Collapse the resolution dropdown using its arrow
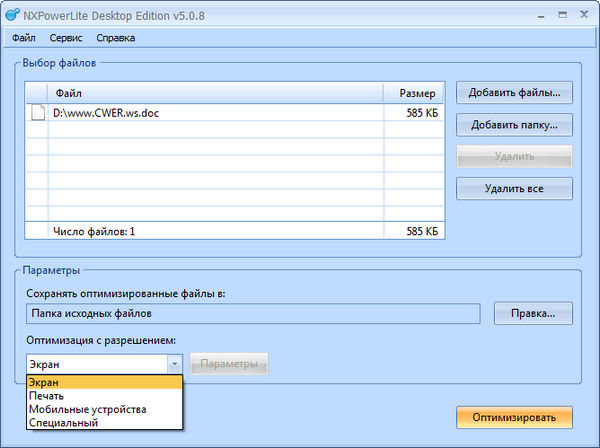Viewport: 600px width, 448px height. 174,363
